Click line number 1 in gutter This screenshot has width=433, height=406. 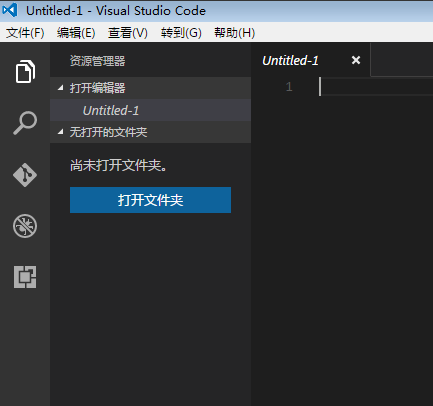pyautogui.click(x=289, y=87)
